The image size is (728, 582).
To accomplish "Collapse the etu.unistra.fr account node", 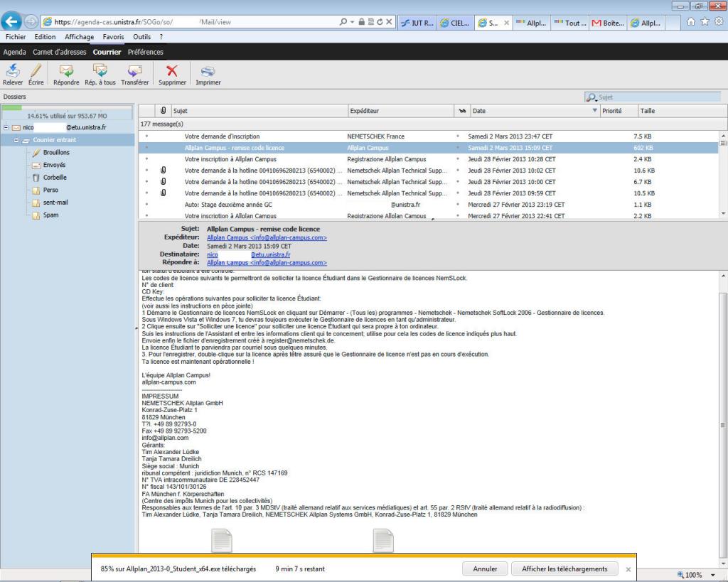I will click(6, 127).
